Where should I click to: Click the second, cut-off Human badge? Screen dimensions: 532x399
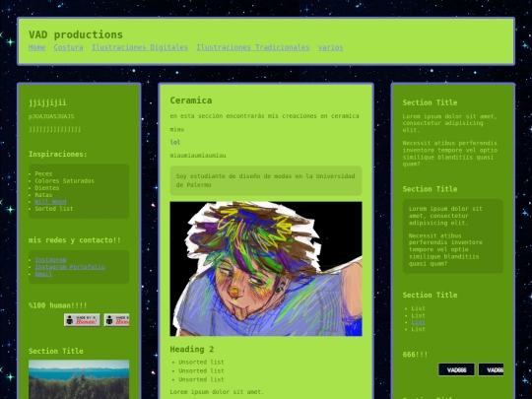116,320
